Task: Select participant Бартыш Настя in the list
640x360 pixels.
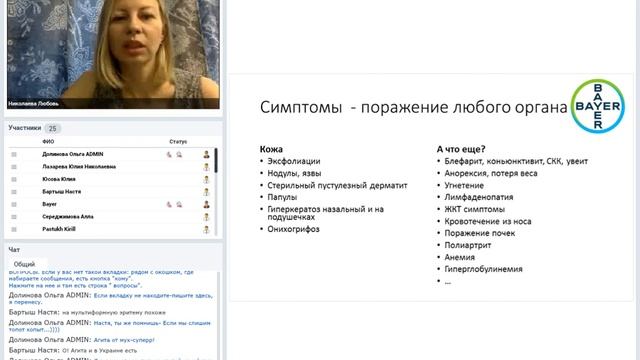Action: pos(62,191)
